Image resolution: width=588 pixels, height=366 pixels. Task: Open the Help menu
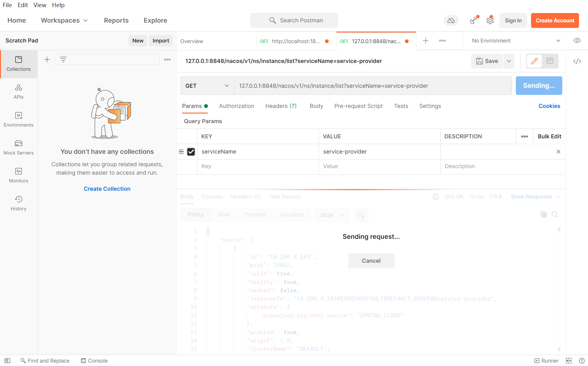(58, 5)
